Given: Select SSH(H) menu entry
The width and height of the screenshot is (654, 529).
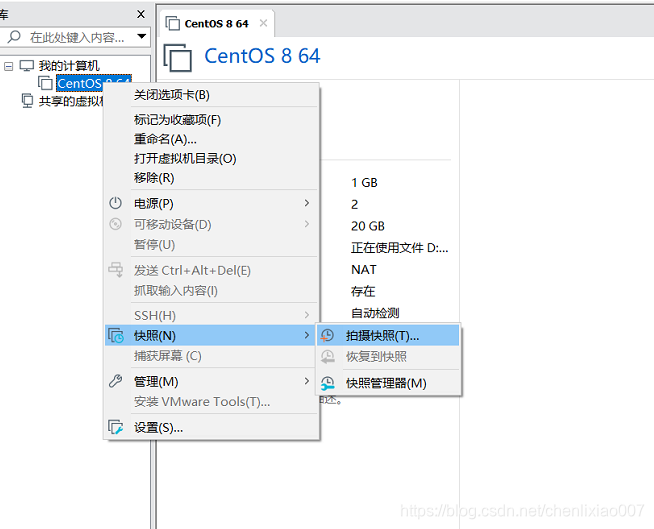Looking at the screenshot, I should coord(211,315).
